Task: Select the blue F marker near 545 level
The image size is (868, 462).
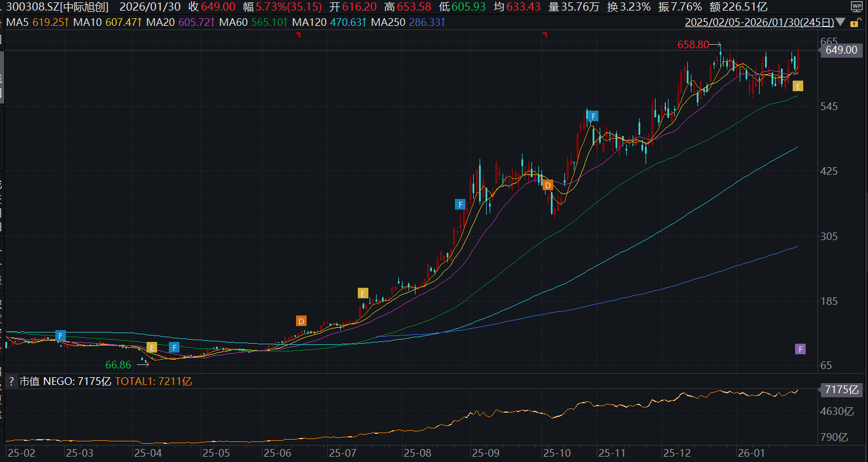Action: pos(594,115)
